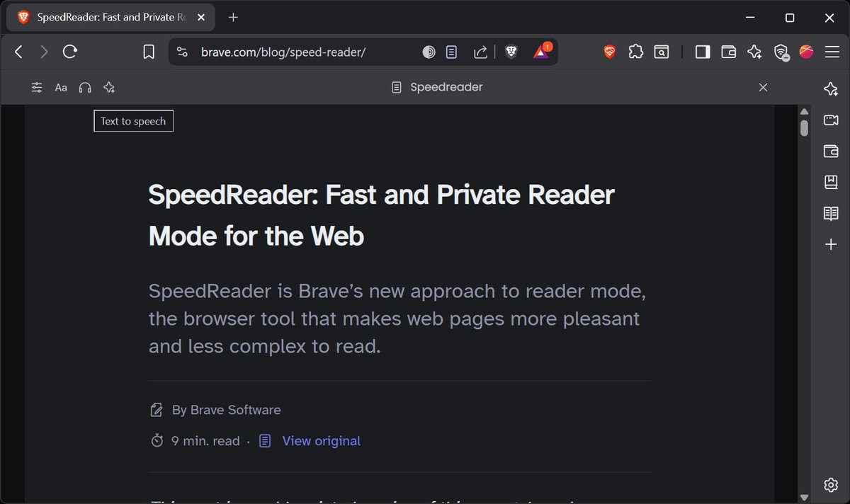Click the By Brave Software byline

point(226,410)
